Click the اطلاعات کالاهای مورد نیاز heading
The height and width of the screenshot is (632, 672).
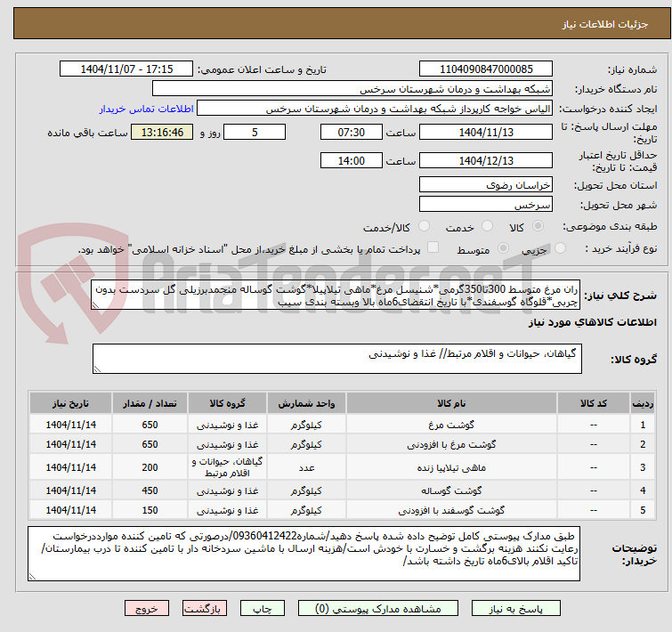592,322
